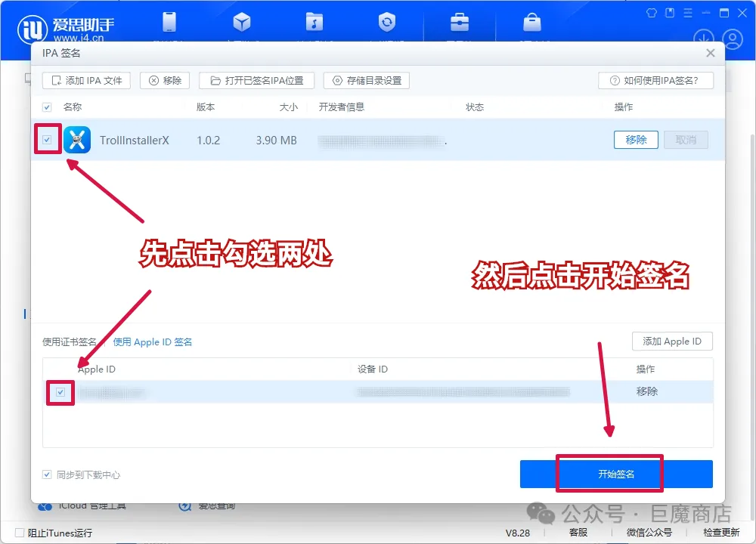Open the music folder icon in header
This screenshot has height=544, width=756.
pyautogui.click(x=314, y=22)
